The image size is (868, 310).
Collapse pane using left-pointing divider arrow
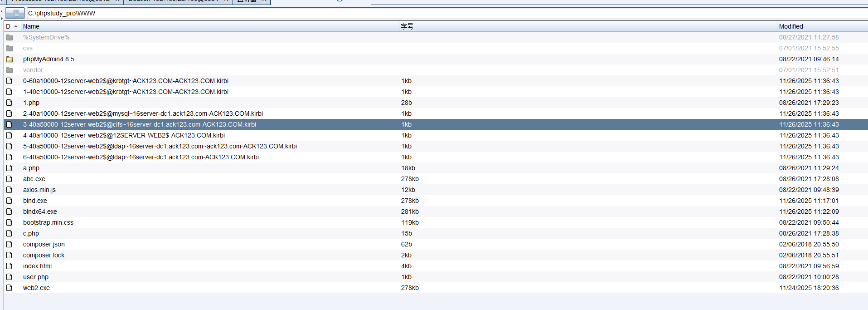tap(1, 11)
